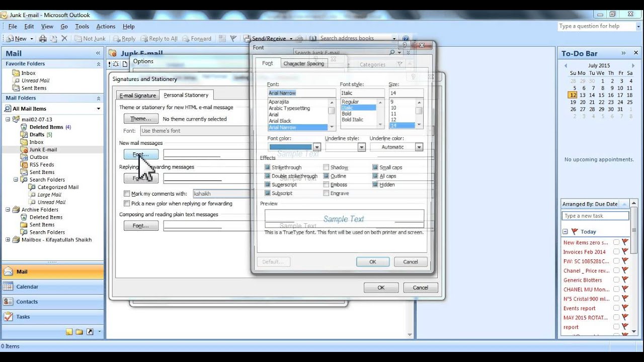The image size is (644, 362).
Task: Click the Type a new task field
Action: pyautogui.click(x=595, y=216)
